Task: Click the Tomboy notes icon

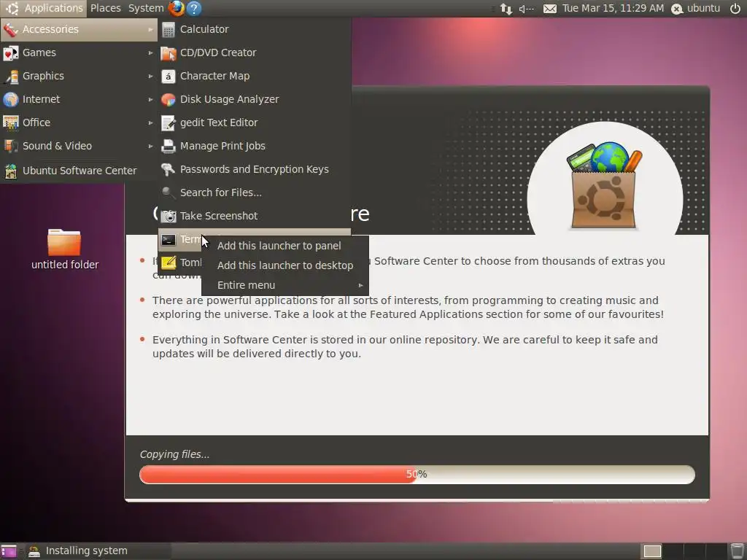Action: (169, 262)
